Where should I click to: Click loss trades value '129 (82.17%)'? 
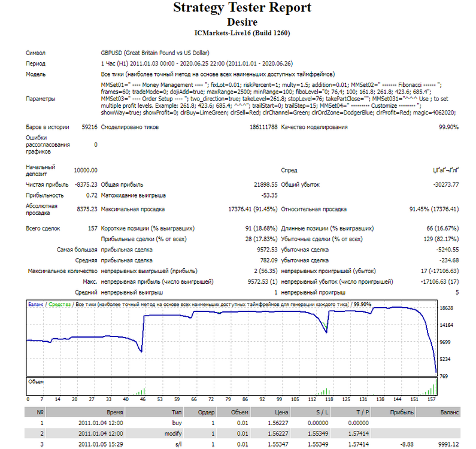tap(441, 239)
